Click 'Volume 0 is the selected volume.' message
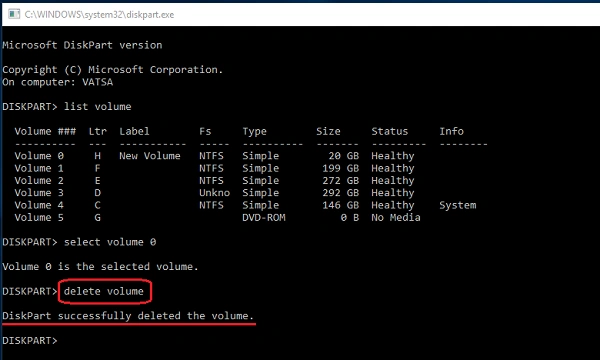 [100, 266]
